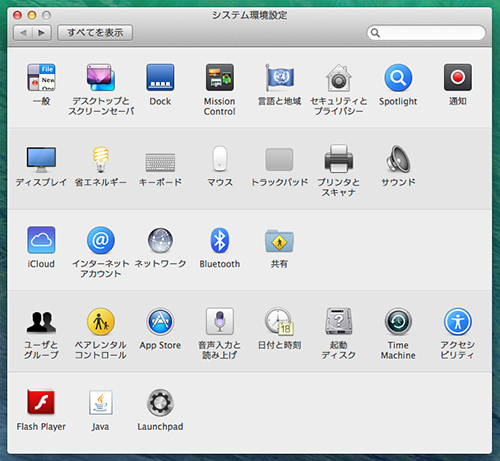Image resolution: width=500 pixels, height=461 pixels.
Task: Open ペアレンタルコントロール icon
Action: [x=101, y=322]
